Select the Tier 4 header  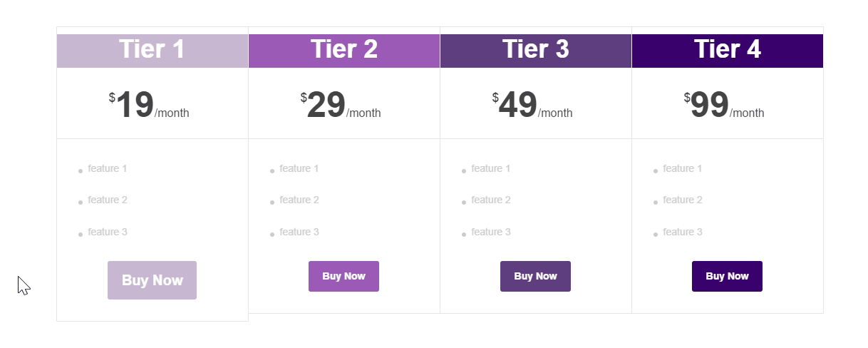click(728, 51)
